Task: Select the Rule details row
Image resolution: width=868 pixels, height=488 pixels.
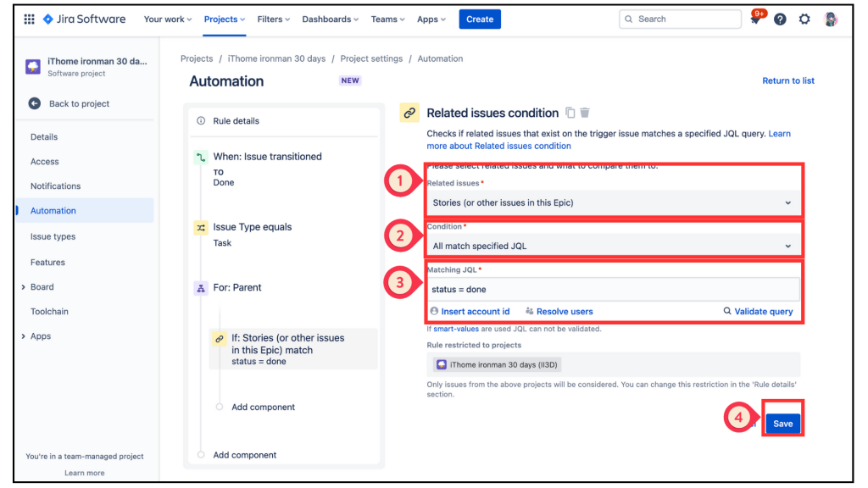Action: (x=284, y=120)
